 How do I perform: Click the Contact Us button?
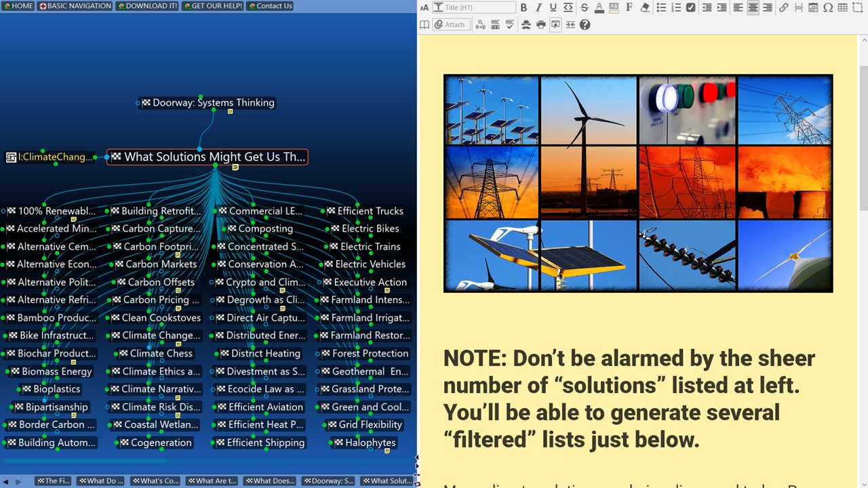270,5
